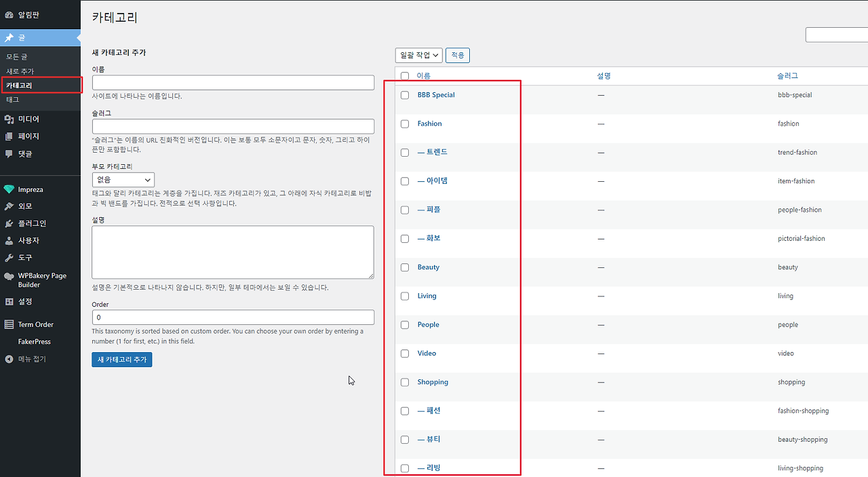Check the 아이템 category checkbox
This screenshot has height=477, width=868.
click(x=405, y=181)
